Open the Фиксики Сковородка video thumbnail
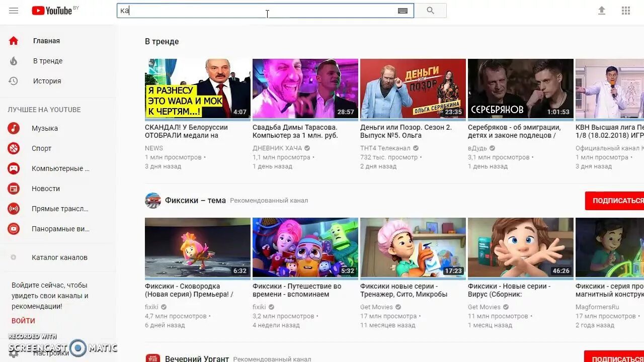 pos(198,247)
